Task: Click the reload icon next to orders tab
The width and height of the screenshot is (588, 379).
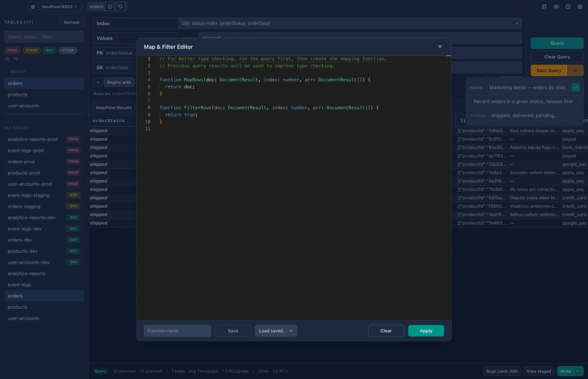Action: 120,7
